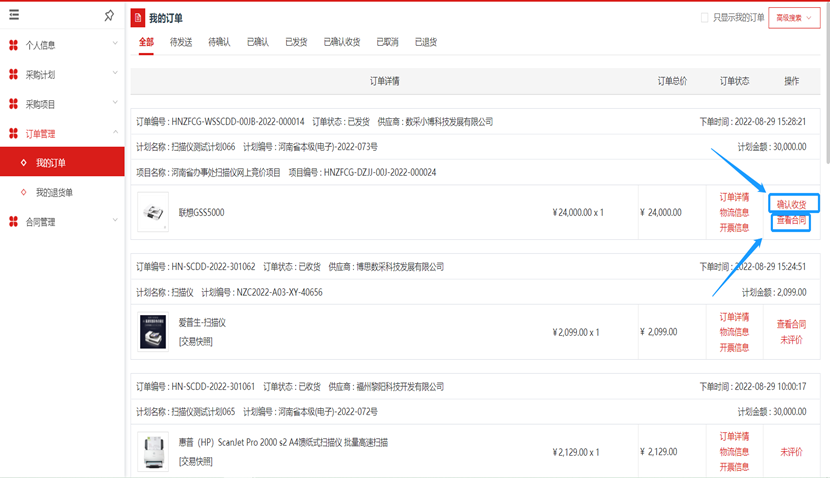Viewport: 830px width, 478px height.
Task: Click 下单时间 2022-08-29 10:00:17
Action: [753, 387]
